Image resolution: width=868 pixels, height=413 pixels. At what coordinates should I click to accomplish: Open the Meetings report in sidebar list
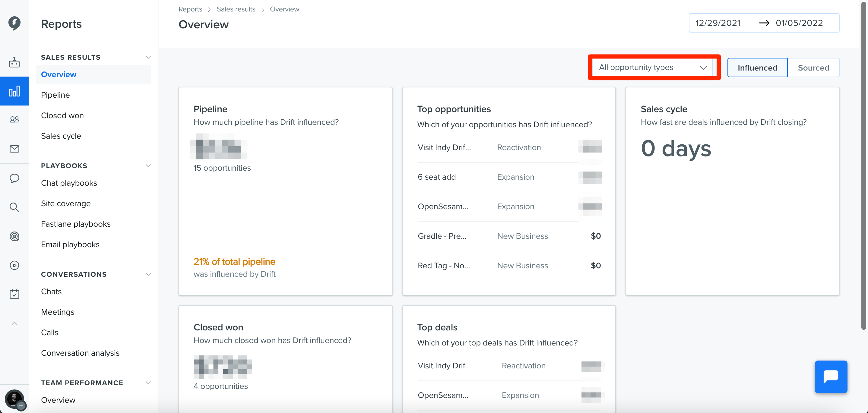58,312
